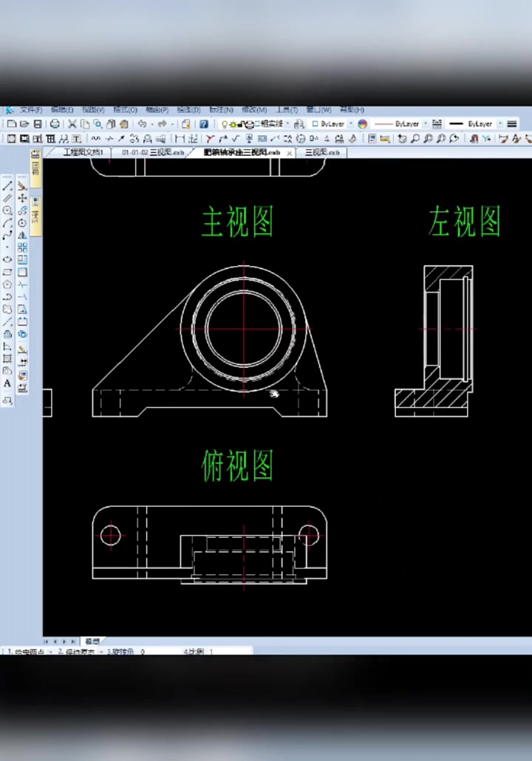Screen dimensions: 532x761
Task: Click the Print icon in toolbar
Action: (55, 124)
